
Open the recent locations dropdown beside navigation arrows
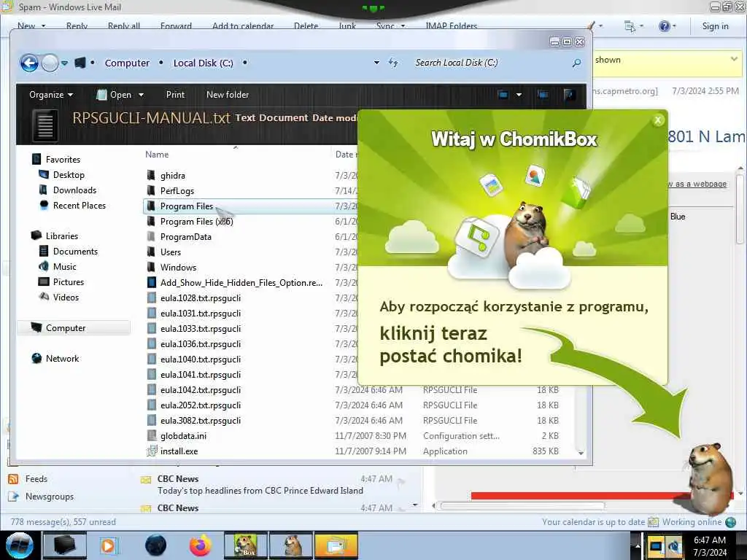(x=64, y=63)
